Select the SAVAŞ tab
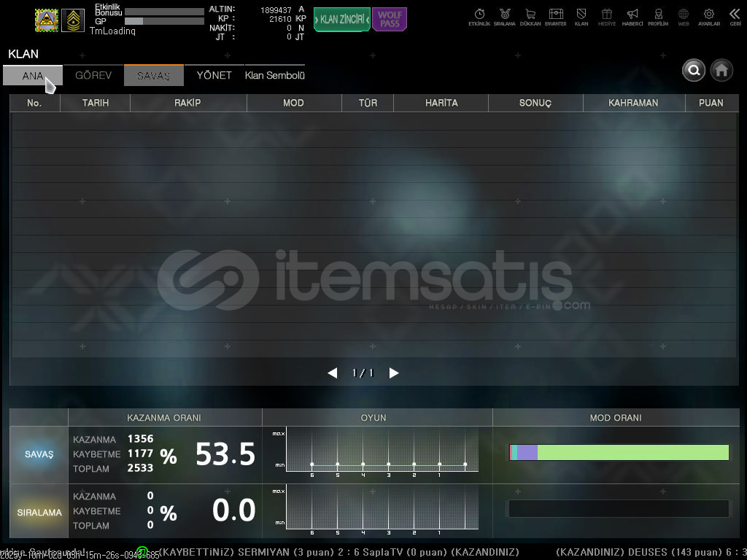This screenshot has width=747, height=560. [153, 76]
